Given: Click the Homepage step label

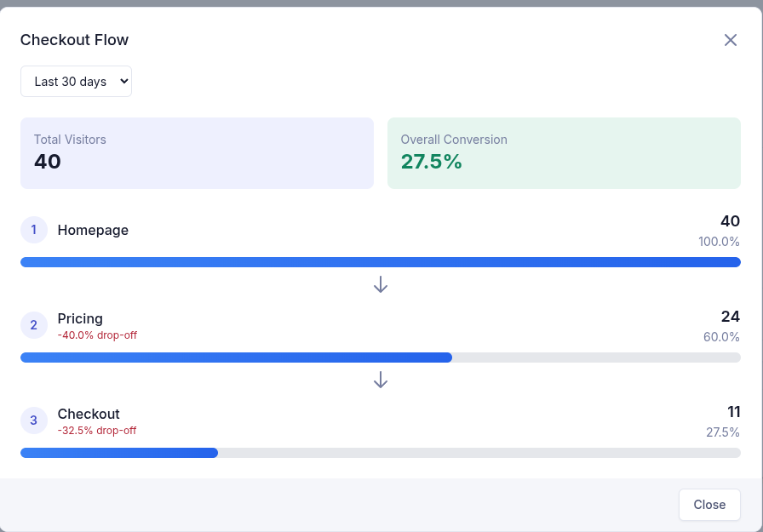Looking at the screenshot, I should (x=93, y=230).
